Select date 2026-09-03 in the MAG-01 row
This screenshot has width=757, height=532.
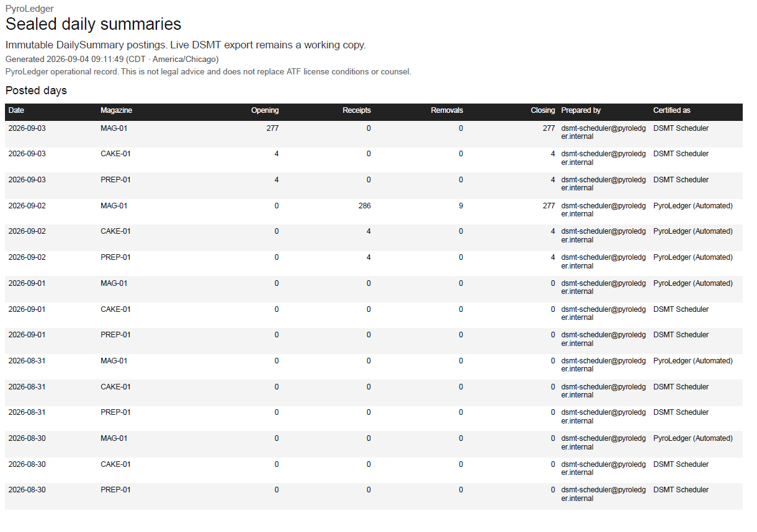(27, 128)
